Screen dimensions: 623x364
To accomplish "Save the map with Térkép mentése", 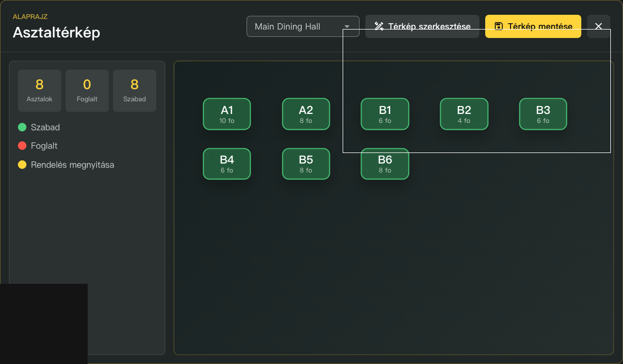I will [533, 26].
